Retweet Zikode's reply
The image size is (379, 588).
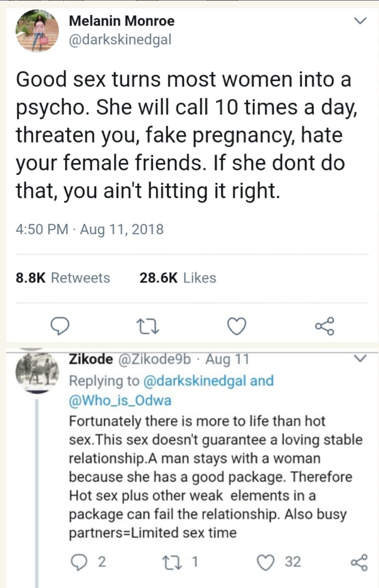pos(170,562)
